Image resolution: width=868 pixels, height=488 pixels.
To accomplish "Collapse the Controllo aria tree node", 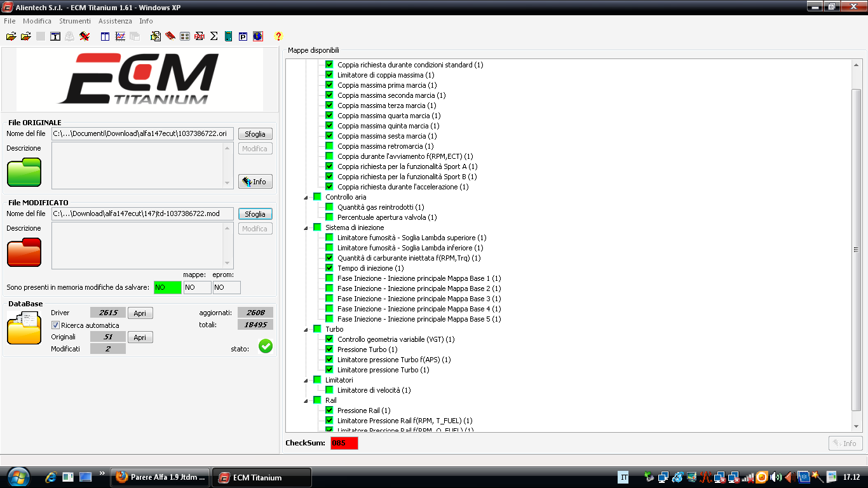I will pos(306,197).
